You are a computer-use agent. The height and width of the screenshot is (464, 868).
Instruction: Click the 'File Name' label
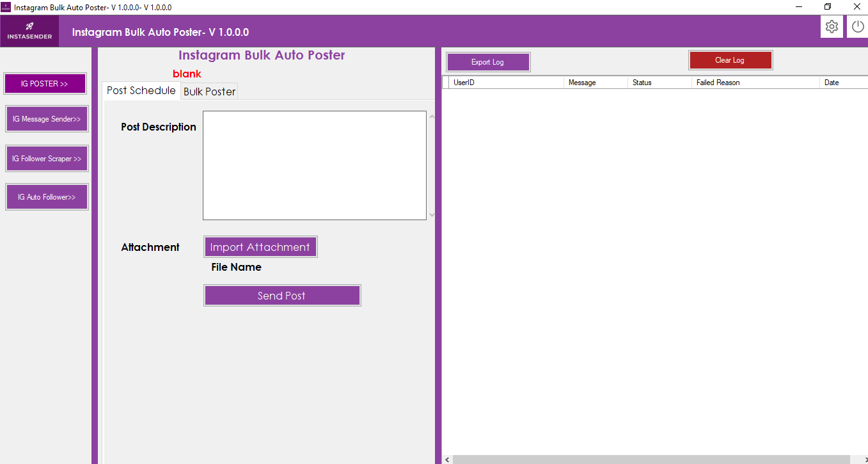237,267
